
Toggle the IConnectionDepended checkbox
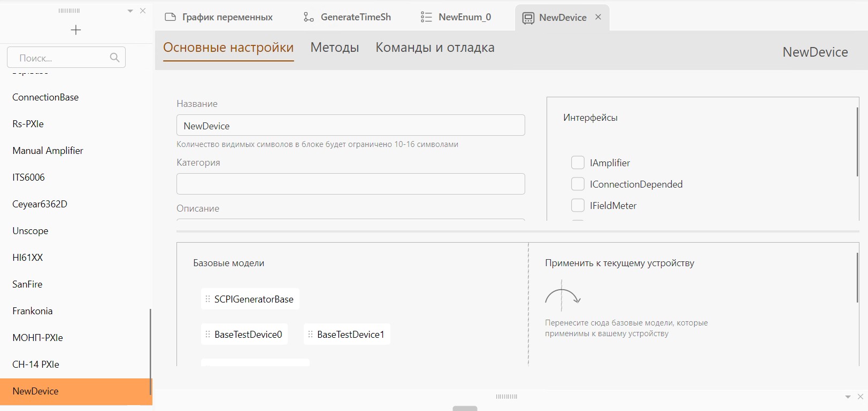[x=578, y=184]
